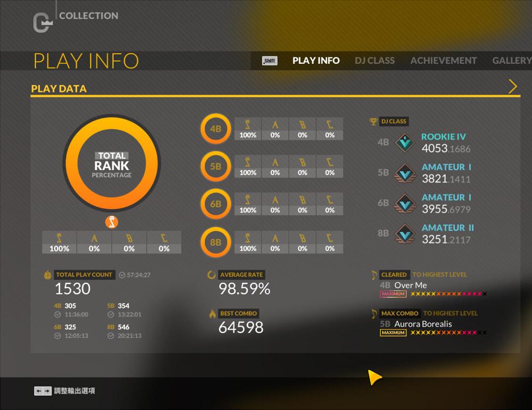This screenshot has width=532, height=410.
Task: Click the left-right arrow key hint
Action: click(x=43, y=391)
